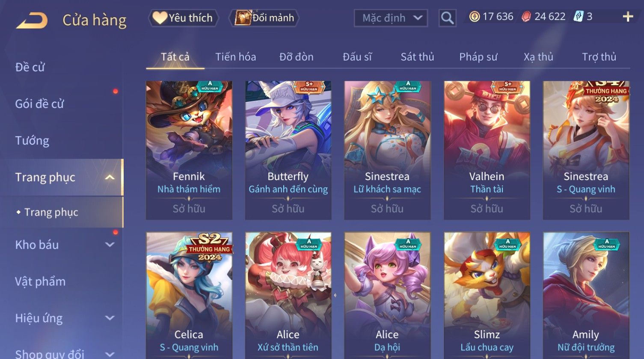Select Butterfly Gánh anh đến cùng card
Image resolution: width=644 pixels, height=359 pixels.
coord(288,150)
